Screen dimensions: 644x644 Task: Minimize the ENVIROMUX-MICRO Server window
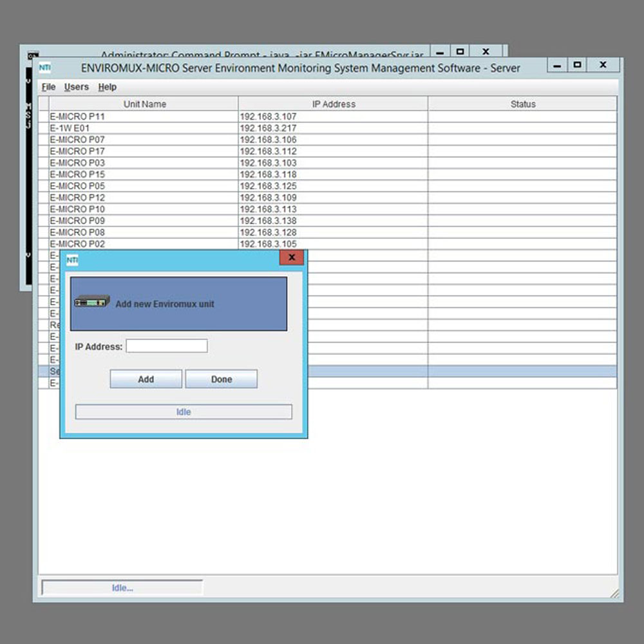(557, 65)
